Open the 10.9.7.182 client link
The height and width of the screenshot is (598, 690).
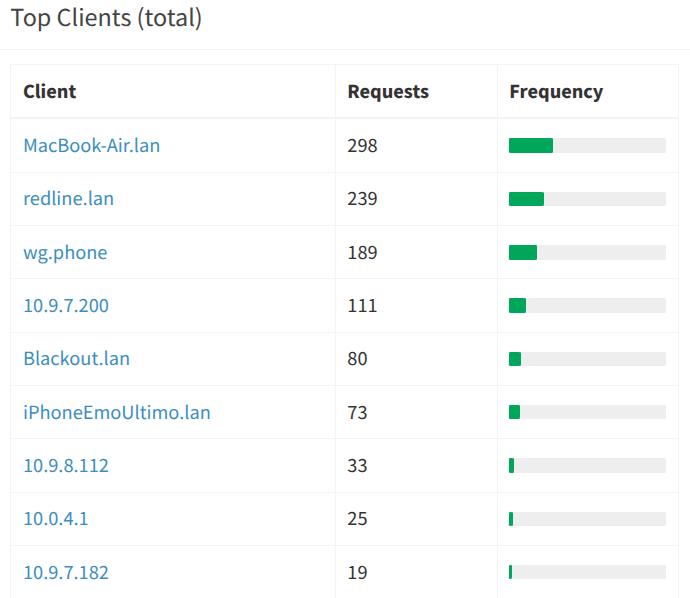66,573
